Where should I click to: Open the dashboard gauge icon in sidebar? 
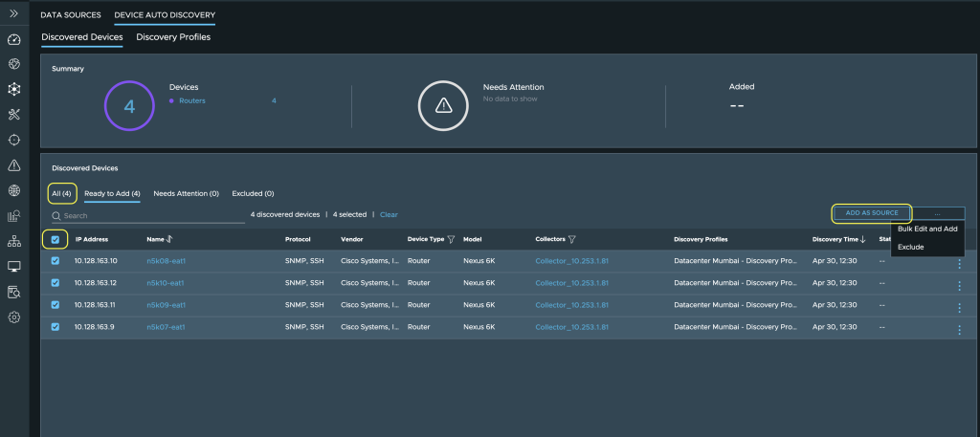pyautogui.click(x=13, y=39)
